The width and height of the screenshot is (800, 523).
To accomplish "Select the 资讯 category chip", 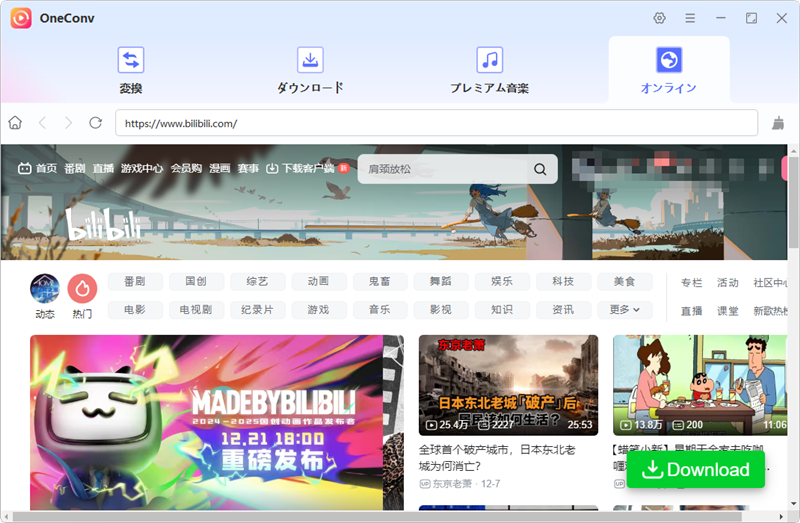I will pyautogui.click(x=564, y=310).
